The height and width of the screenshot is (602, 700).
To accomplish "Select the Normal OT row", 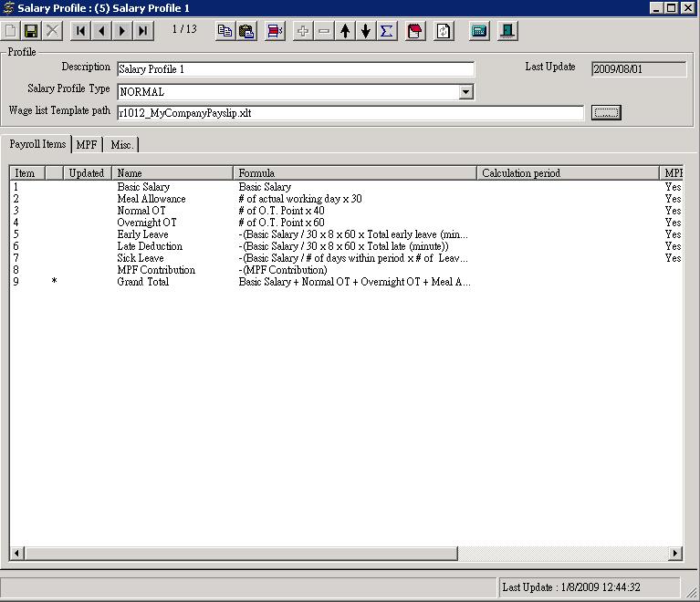I will point(346,211).
